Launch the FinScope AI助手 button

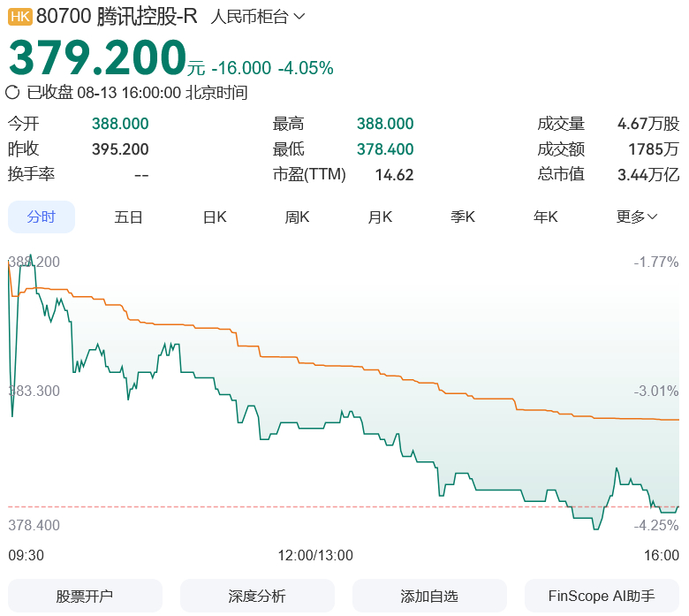pos(602,596)
